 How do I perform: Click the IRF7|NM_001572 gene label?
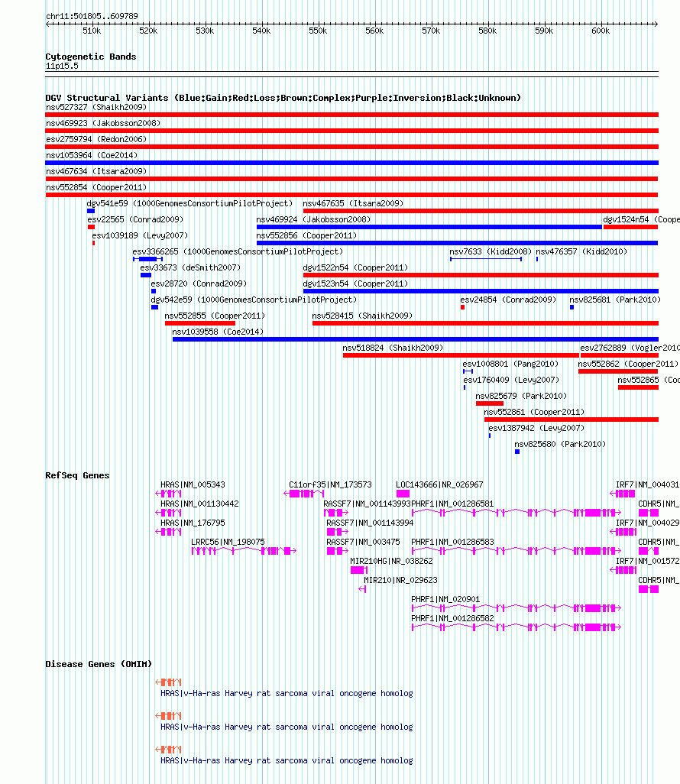click(647, 561)
